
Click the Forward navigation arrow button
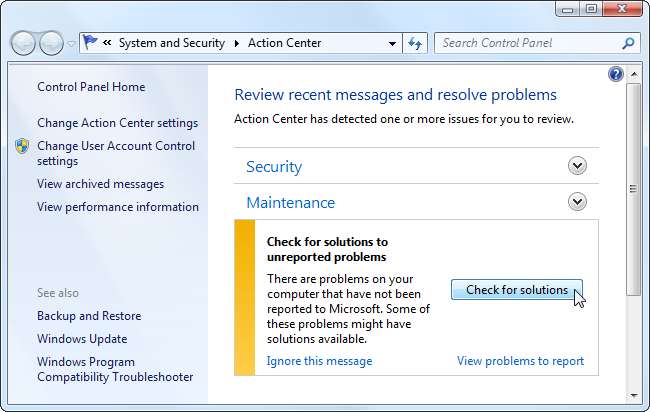pos(50,43)
